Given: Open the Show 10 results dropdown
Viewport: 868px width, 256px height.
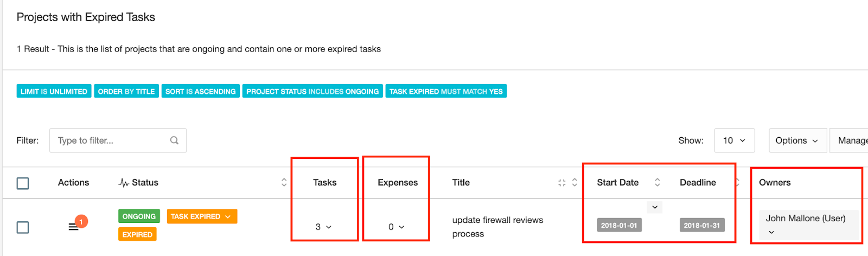Looking at the screenshot, I should (x=735, y=140).
